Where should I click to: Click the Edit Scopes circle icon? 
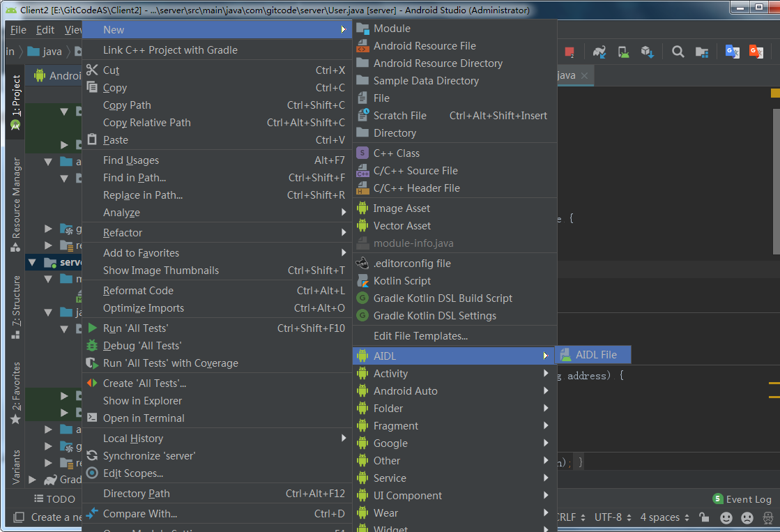pyautogui.click(x=92, y=473)
